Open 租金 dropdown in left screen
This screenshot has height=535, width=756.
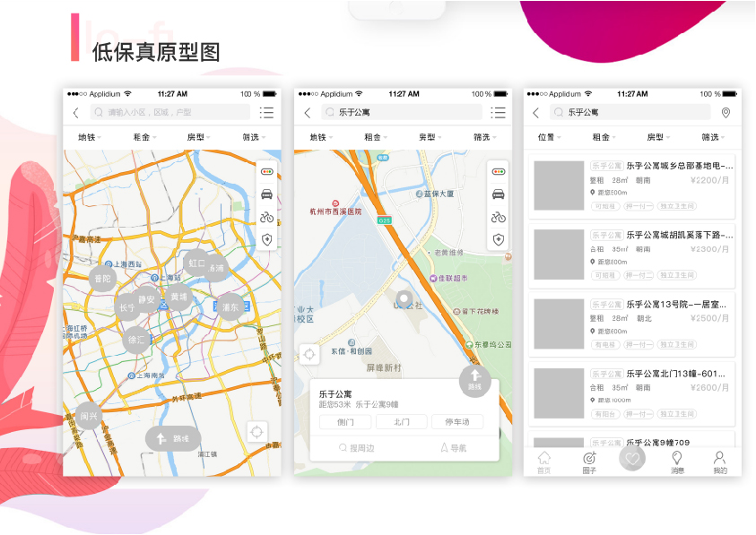144,137
